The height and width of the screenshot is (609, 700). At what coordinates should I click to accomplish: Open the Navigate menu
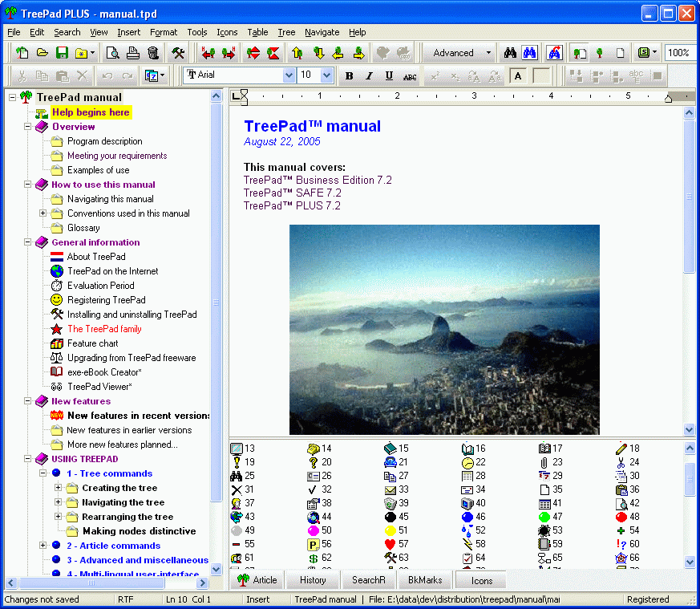(x=322, y=32)
